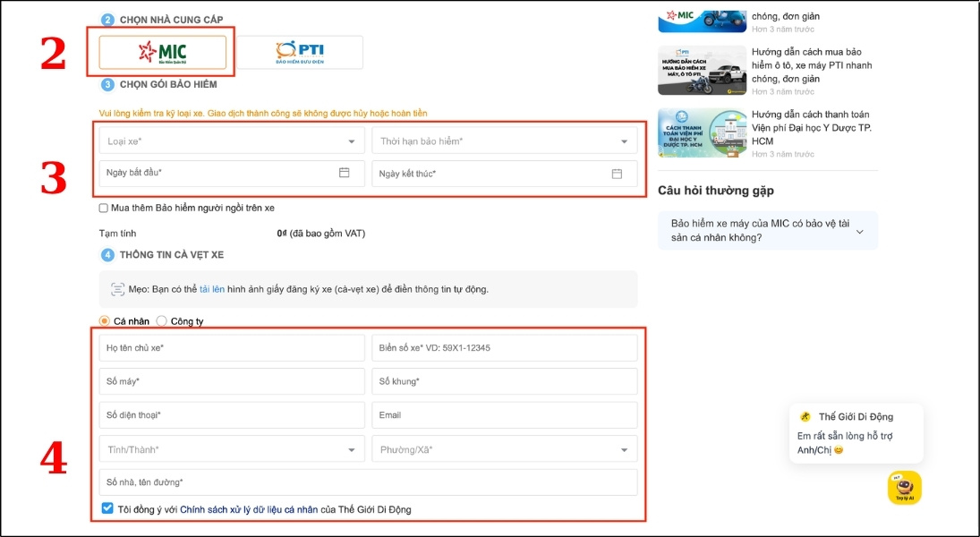Focus the Số máy field
980x537 pixels.
(232, 381)
